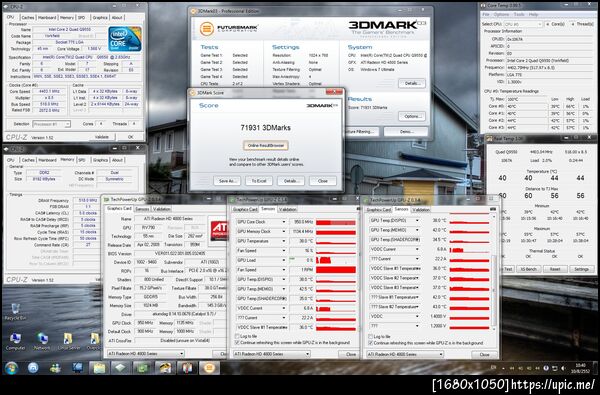Click the folder Explorer taskbar icon
The image size is (600, 395).
pos(99,368)
